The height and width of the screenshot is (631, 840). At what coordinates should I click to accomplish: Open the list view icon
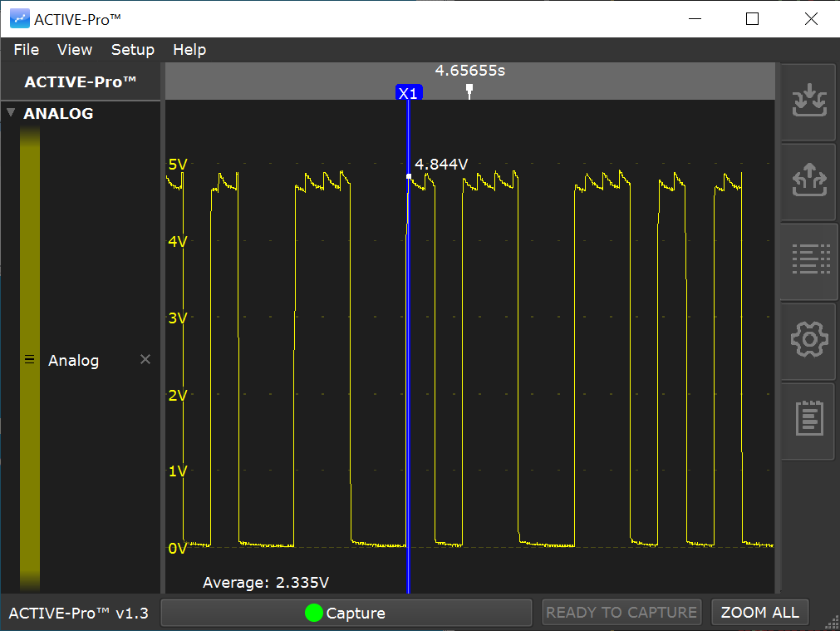811,259
